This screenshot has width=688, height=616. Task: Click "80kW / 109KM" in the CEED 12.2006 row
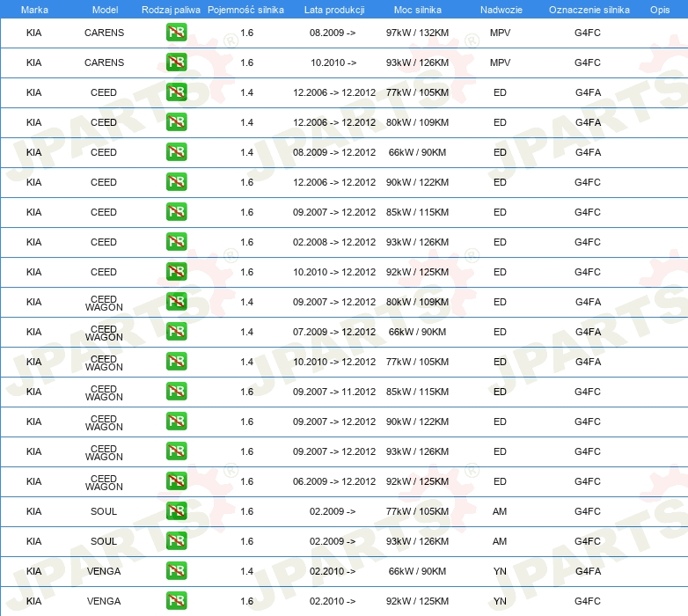click(x=417, y=122)
